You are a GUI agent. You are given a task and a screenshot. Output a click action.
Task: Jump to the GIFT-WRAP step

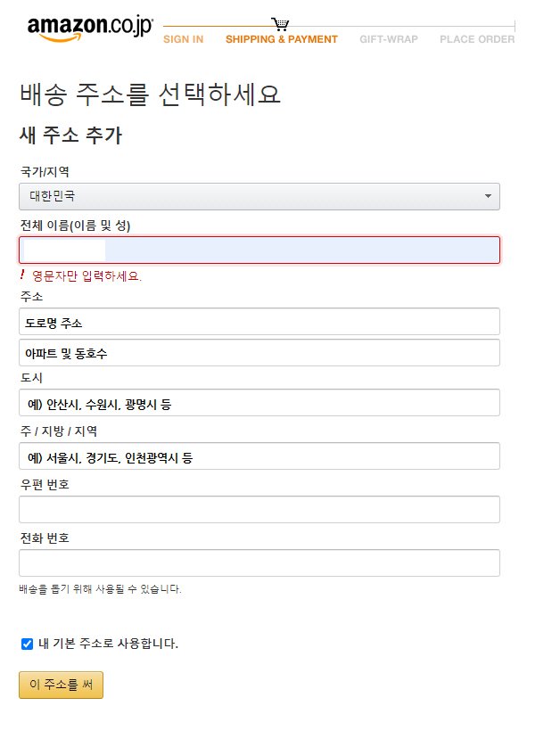(389, 39)
